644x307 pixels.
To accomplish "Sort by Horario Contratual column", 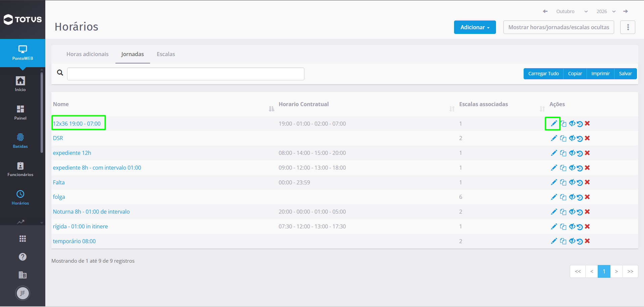I will (x=452, y=108).
